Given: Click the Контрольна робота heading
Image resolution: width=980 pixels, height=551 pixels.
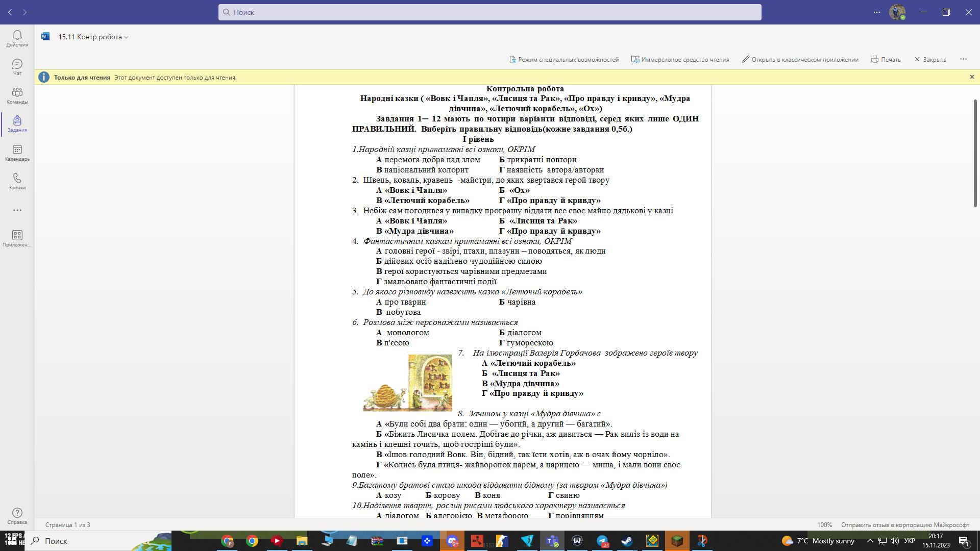Looking at the screenshot, I should (525, 89).
